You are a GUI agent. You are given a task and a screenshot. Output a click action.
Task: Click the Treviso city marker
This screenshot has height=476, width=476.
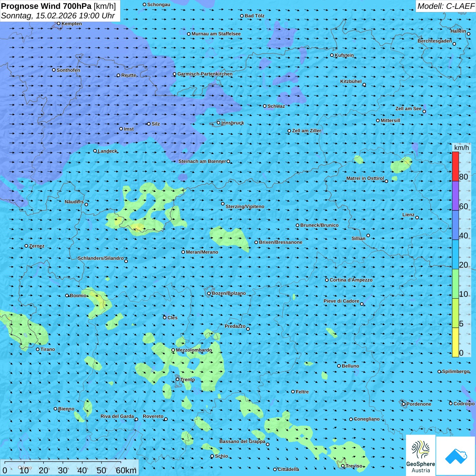pyautogui.click(x=343, y=466)
